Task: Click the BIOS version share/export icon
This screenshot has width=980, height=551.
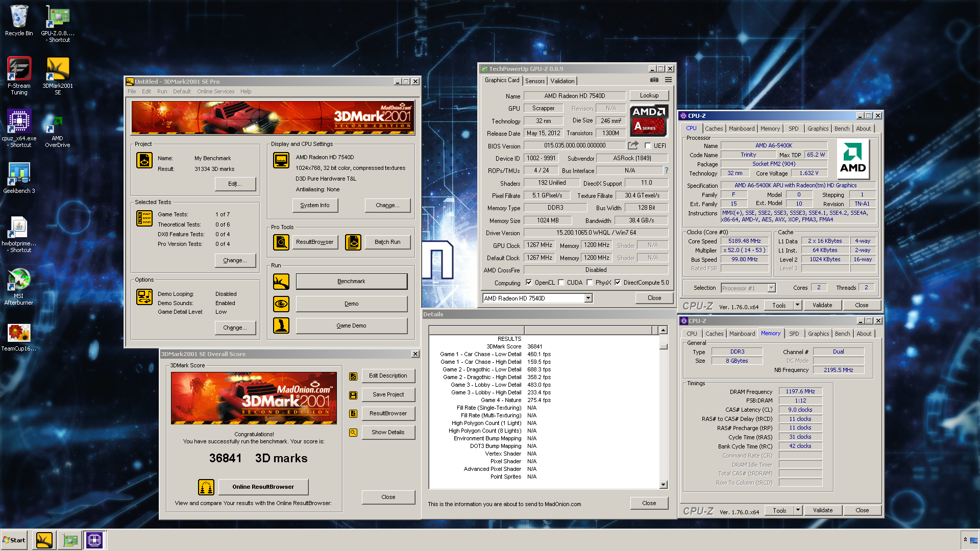Action: tap(633, 145)
